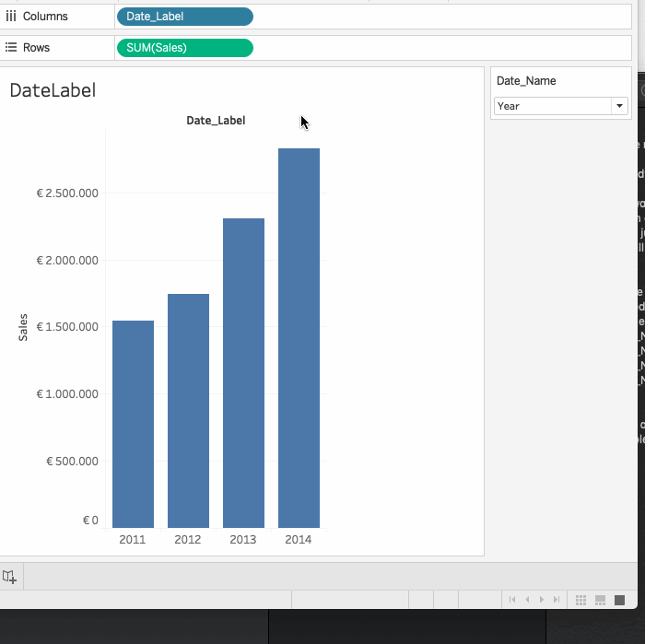
Task: Select the 2011 sales bar
Action: [133, 424]
